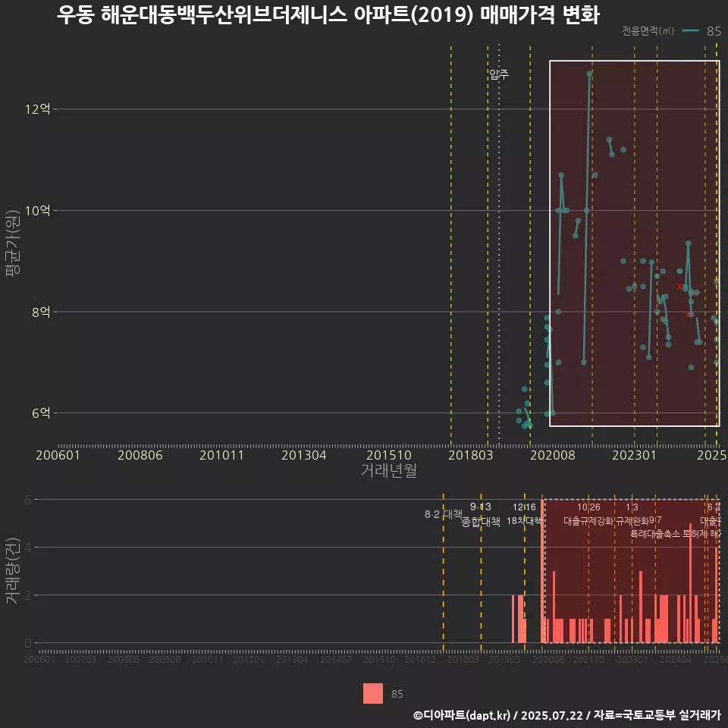Image resolution: width=728 pixels, height=728 pixels.
Task: Click the volume axis value 4
Action: [x=28, y=548]
